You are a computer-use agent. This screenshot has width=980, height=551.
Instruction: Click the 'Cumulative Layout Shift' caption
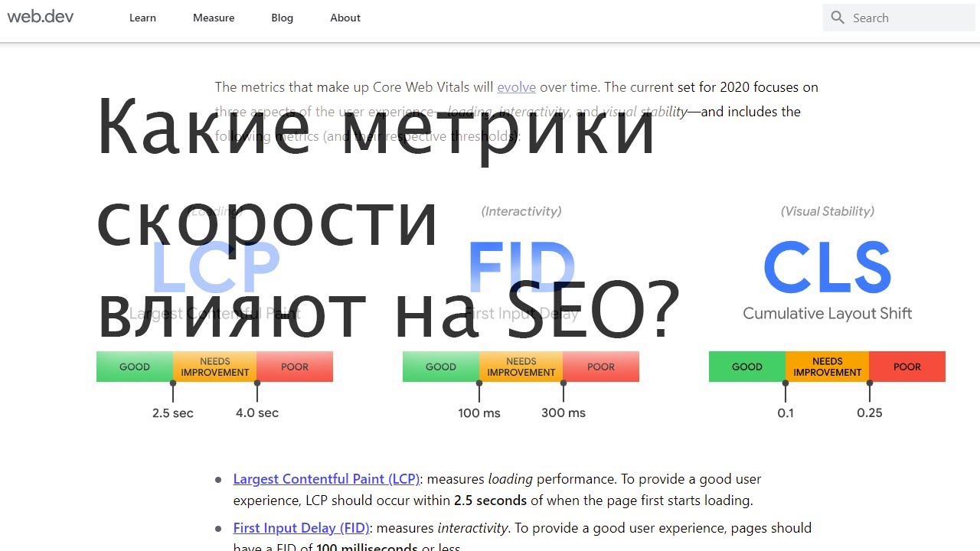pos(828,314)
